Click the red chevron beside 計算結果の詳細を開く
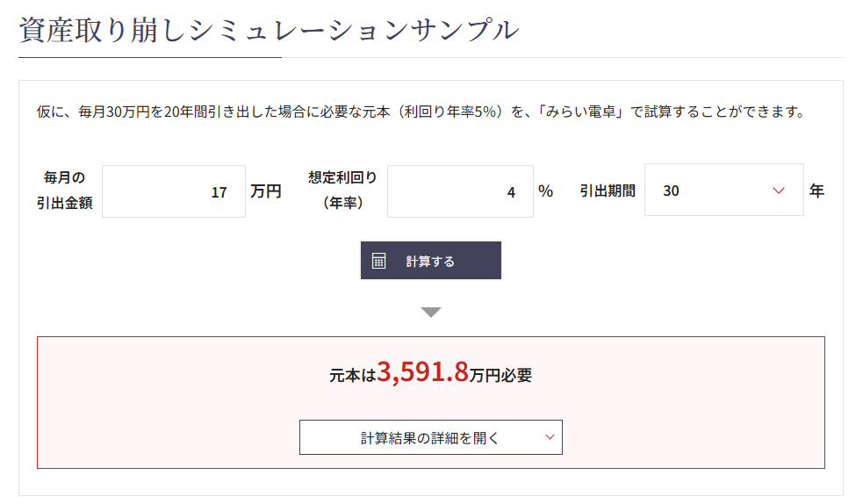Viewport: 863px width, 504px height. pos(550,437)
